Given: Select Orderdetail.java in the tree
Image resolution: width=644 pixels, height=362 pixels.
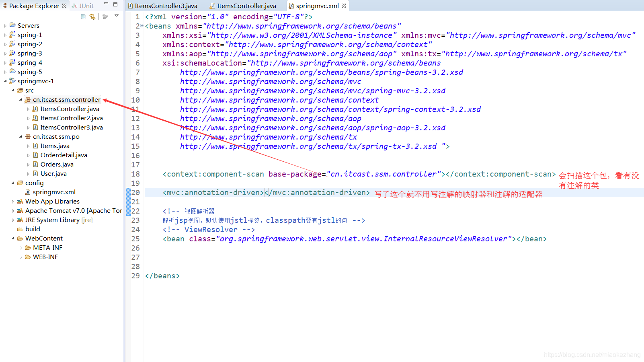Looking at the screenshot, I should coord(64,155).
